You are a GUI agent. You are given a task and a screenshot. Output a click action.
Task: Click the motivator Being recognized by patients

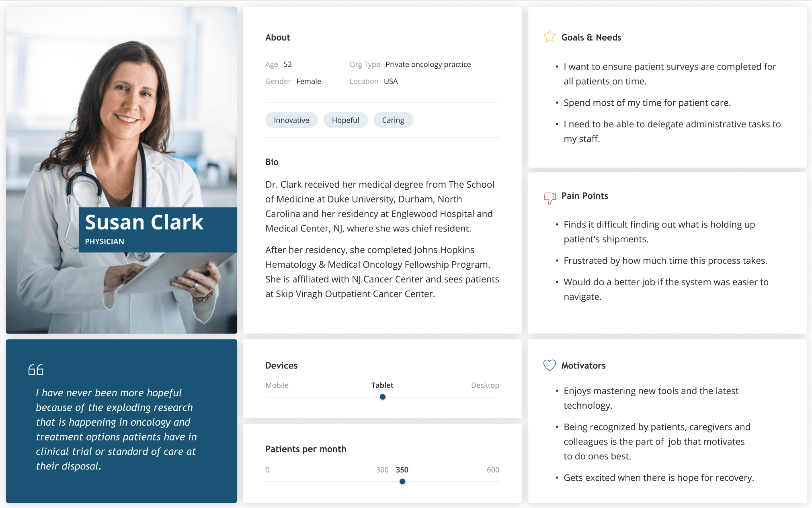tap(657, 442)
